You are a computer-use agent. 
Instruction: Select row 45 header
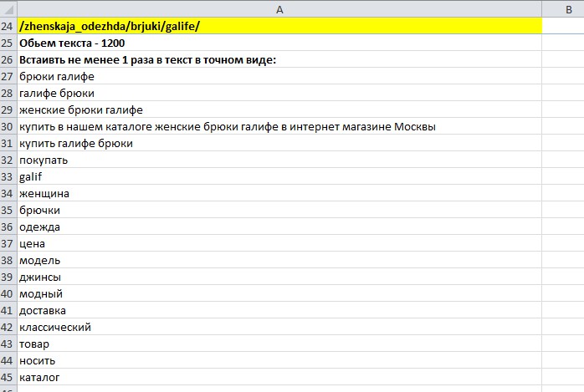coord(8,377)
